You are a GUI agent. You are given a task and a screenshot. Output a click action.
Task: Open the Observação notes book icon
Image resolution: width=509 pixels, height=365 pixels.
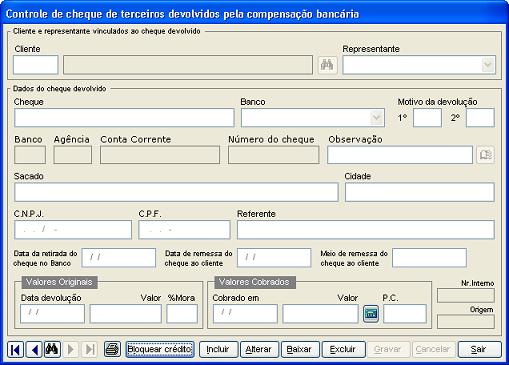[x=485, y=155]
